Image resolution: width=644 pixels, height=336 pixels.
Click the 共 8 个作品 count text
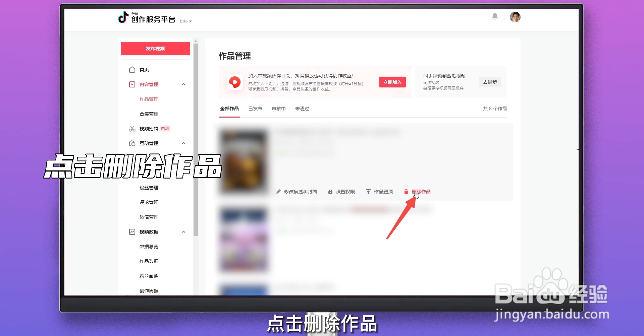point(495,109)
